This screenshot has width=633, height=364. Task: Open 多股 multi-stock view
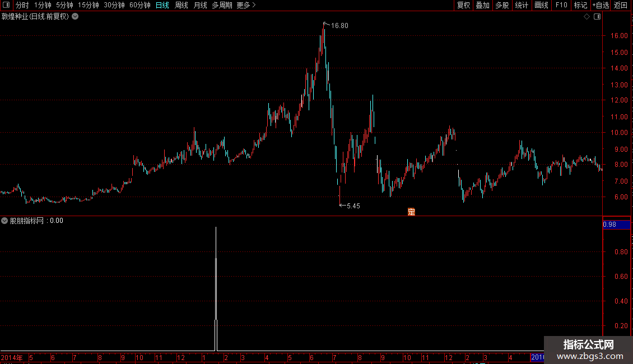pos(502,5)
